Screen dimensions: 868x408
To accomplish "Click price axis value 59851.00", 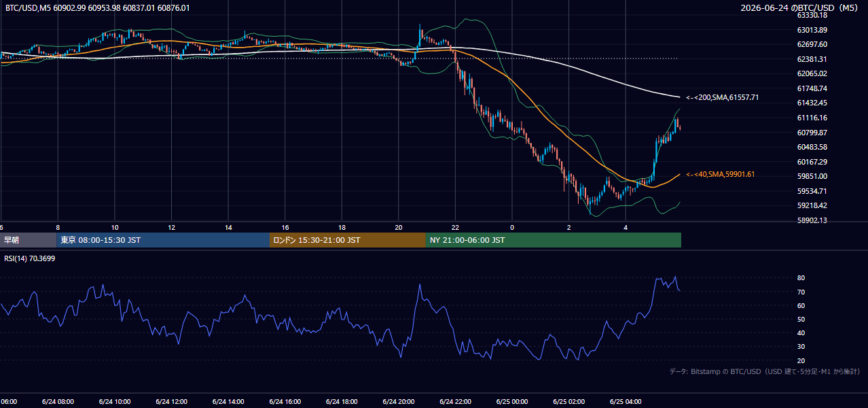I will (812, 176).
